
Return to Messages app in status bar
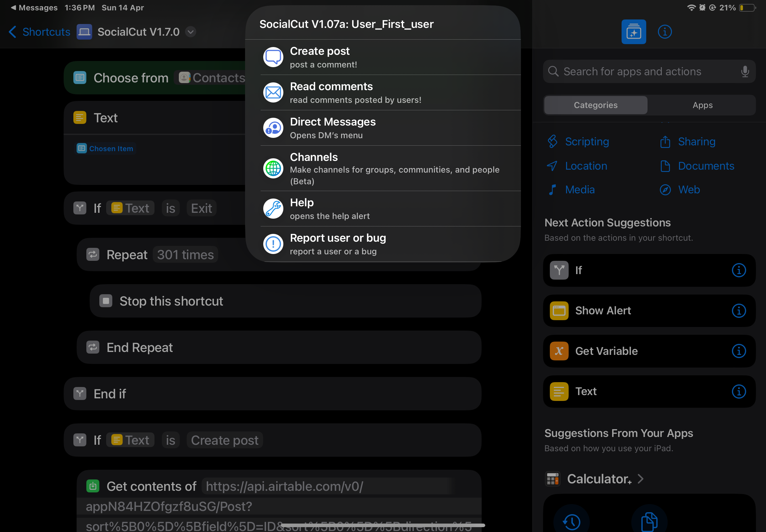34,7
